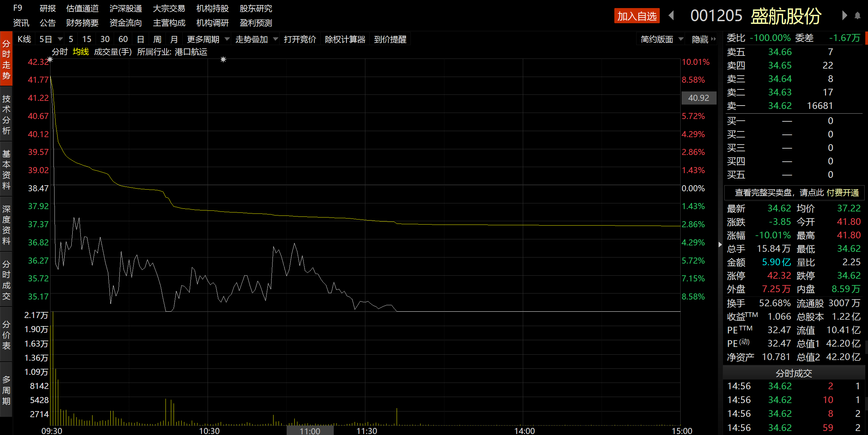Open 财务摘要 menu item
The height and width of the screenshot is (435, 868).
coord(82,23)
